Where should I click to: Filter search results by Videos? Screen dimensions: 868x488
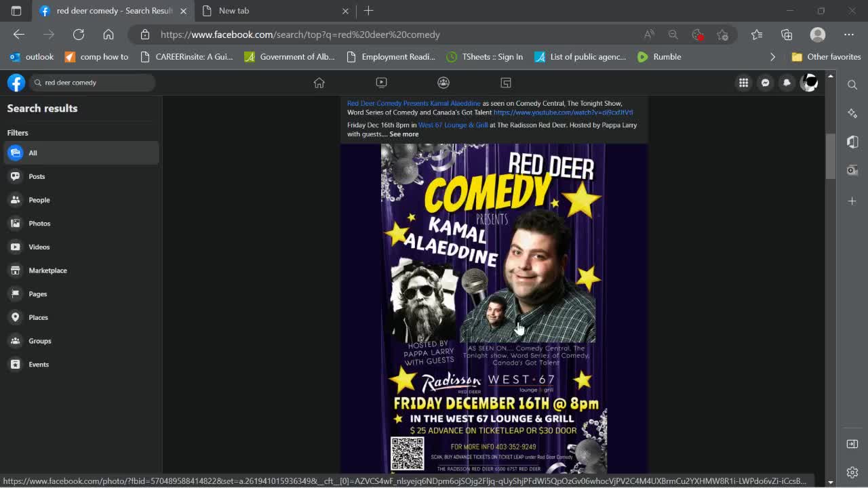[x=81, y=247]
